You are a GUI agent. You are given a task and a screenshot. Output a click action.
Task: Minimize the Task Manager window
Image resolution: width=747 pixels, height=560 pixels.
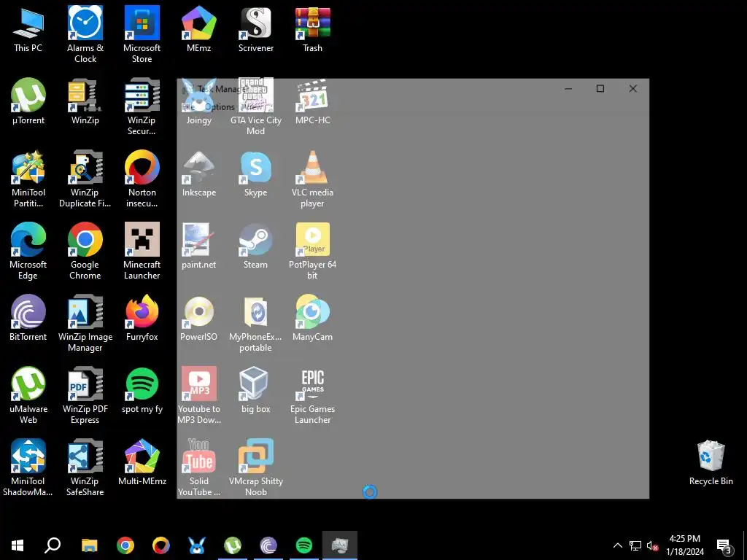[568, 88]
